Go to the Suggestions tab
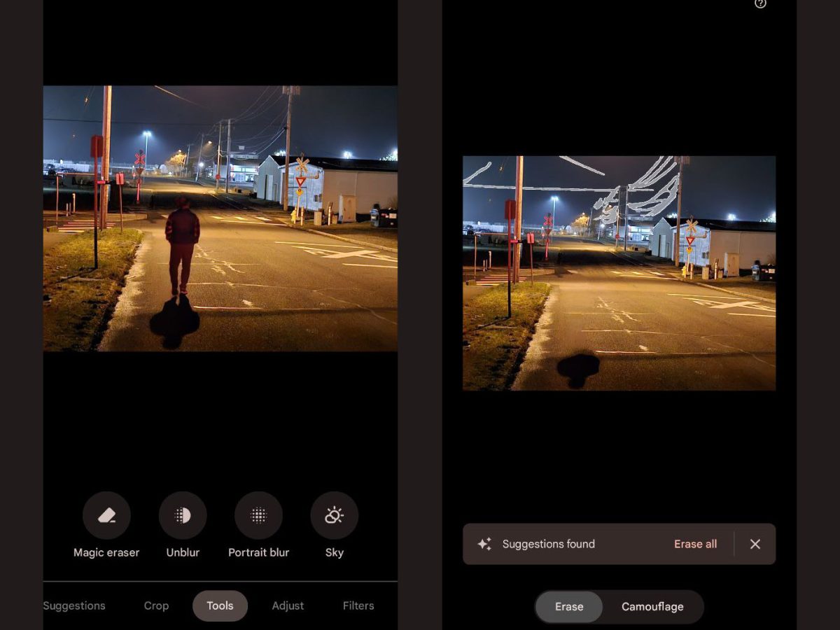The image size is (840, 630). coord(74,606)
